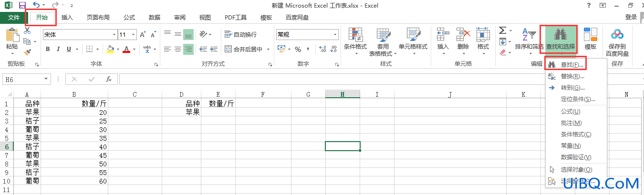This screenshot has width=644, height=195.
Task: Click Save to Baidu Netdisk (保存到百度网盘)
Action: pyautogui.click(x=618, y=42)
